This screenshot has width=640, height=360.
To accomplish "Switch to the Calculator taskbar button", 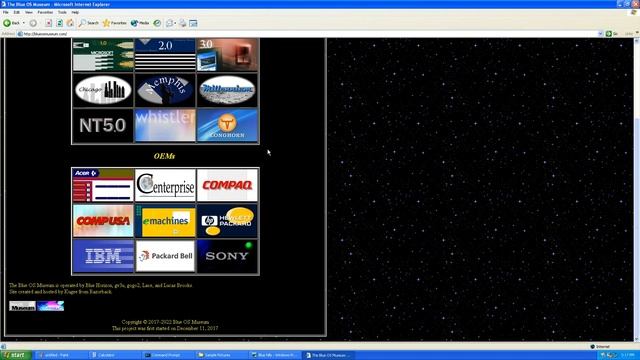I will coord(114,355).
